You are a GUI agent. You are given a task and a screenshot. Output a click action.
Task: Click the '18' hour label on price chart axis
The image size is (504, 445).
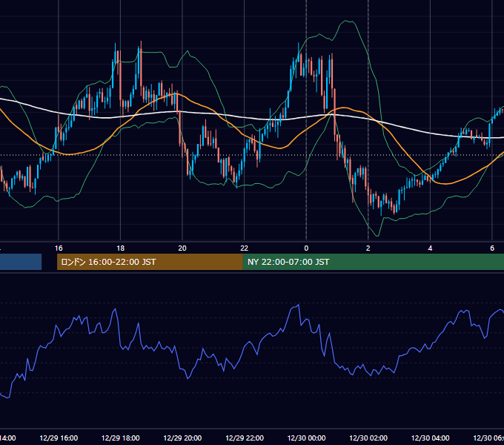coord(121,248)
